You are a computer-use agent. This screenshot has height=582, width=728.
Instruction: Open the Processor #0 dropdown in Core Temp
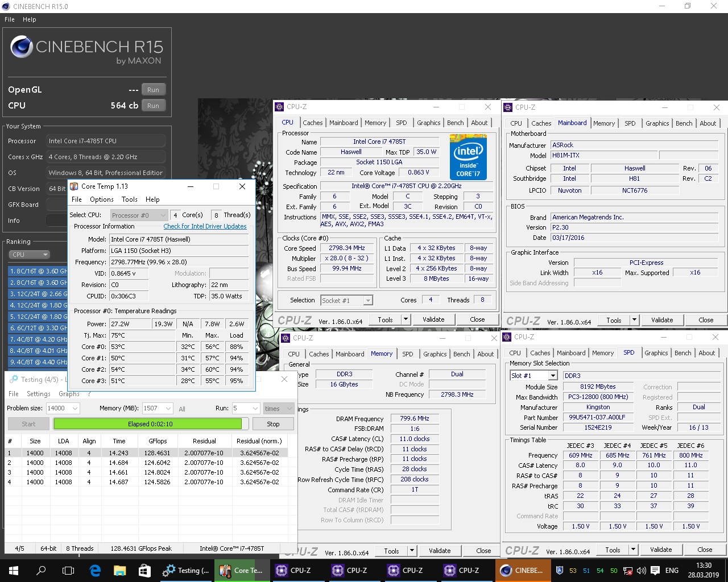[139, 215]
